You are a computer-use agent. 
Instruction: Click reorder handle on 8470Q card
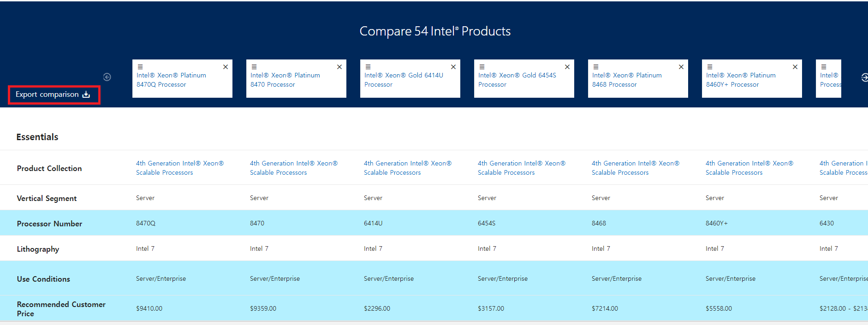click(x=140, y=67)
